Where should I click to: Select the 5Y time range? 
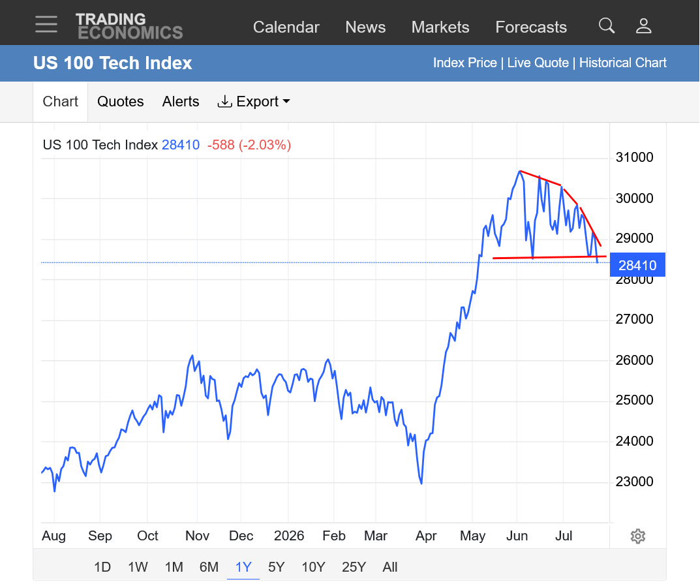pos(277,567)
